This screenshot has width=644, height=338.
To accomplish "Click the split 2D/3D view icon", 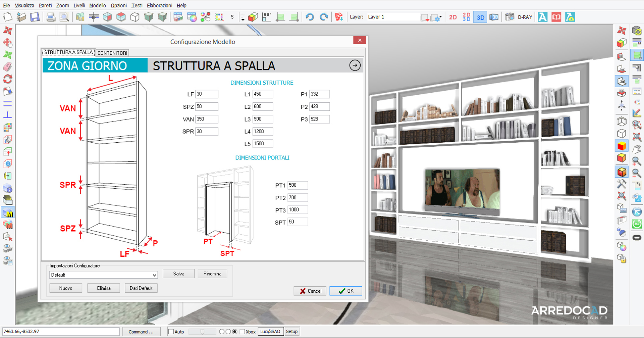I will point(467,17).
